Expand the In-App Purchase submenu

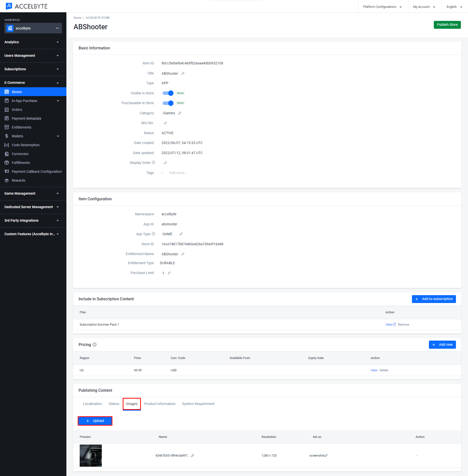[x=33, y=101]
